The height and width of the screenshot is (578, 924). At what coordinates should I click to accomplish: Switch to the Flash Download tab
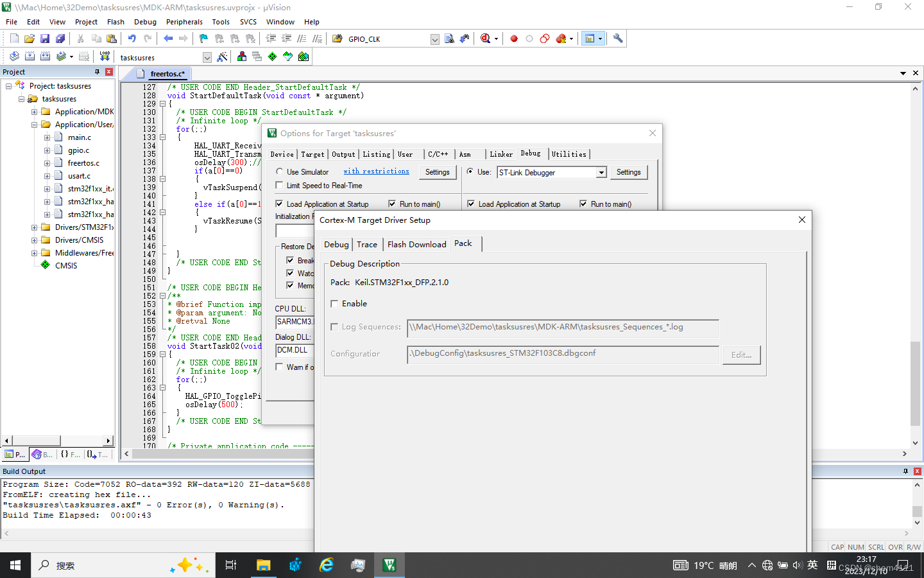416,244
